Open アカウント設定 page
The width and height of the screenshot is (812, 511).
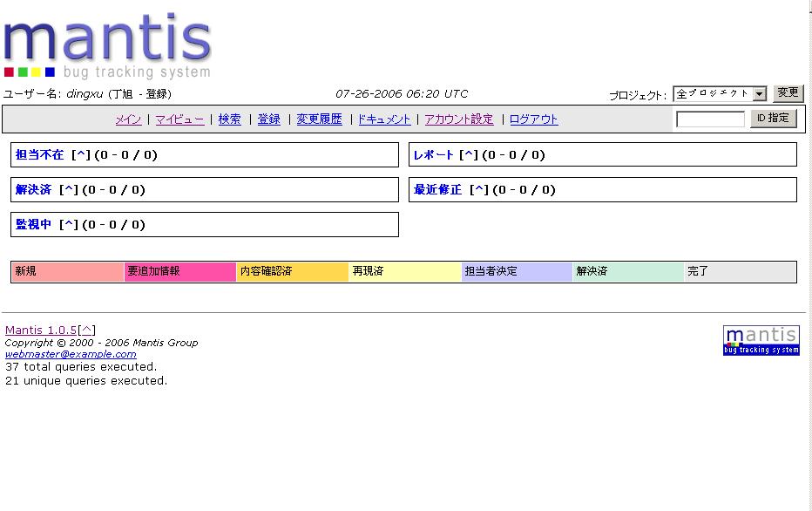pos(459,119)
